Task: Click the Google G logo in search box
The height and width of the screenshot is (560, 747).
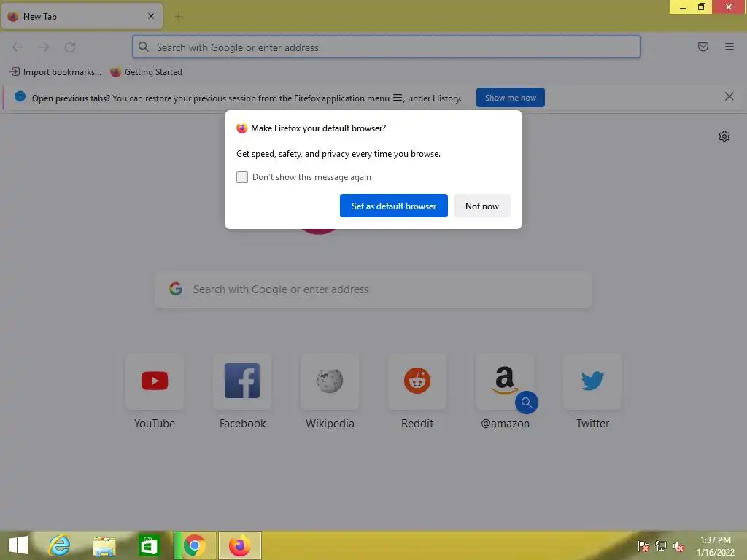Action: point(176,289)
